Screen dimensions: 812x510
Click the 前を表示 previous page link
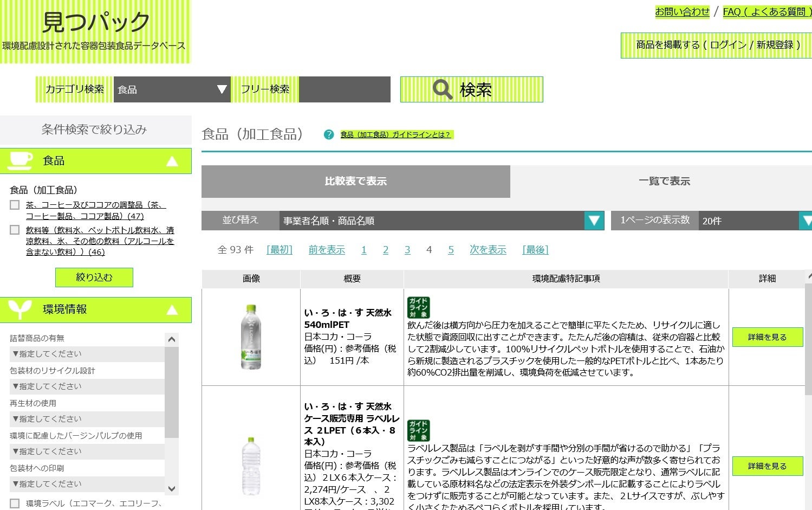point(327,250)
